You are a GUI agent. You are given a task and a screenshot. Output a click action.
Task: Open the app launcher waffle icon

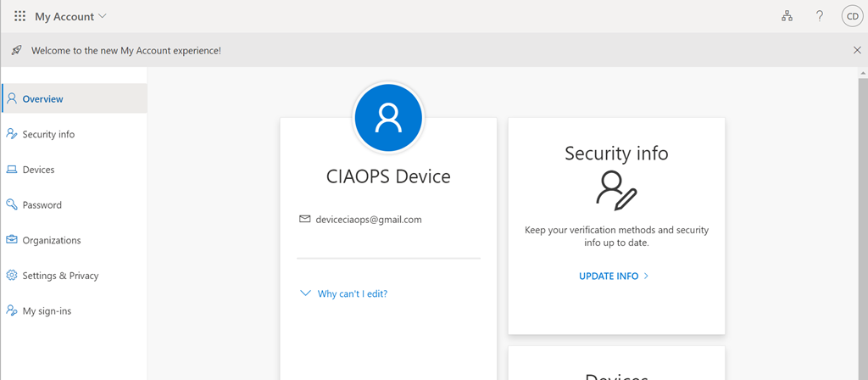[x=20, y=16]
